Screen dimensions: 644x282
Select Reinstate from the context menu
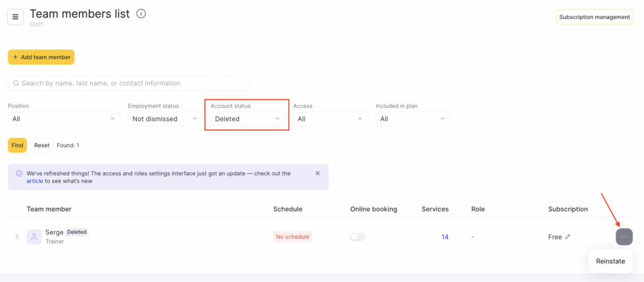coord(610,261)
